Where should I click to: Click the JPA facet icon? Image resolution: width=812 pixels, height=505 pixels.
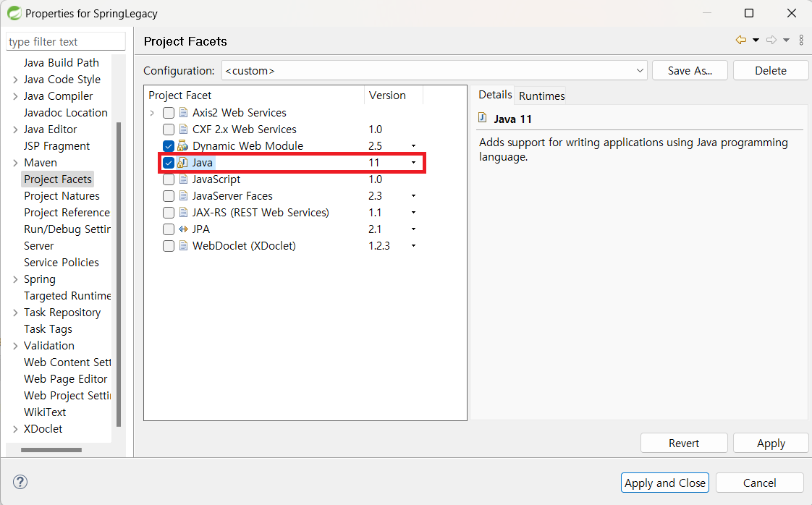coord(183,229)
